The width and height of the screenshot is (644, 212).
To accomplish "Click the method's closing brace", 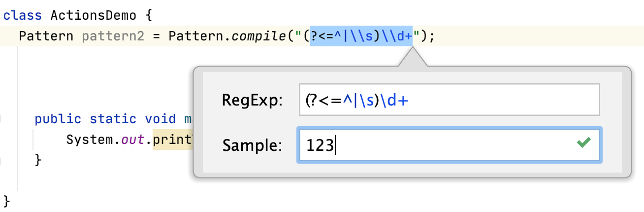I will click(x=38, y=160).
